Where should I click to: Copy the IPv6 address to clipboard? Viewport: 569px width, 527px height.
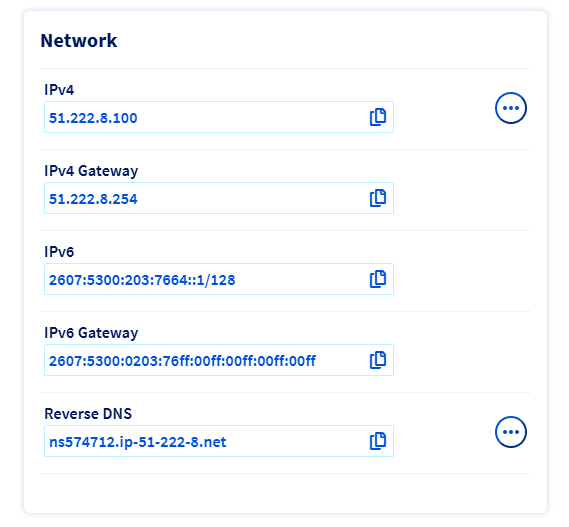[378, 279]
